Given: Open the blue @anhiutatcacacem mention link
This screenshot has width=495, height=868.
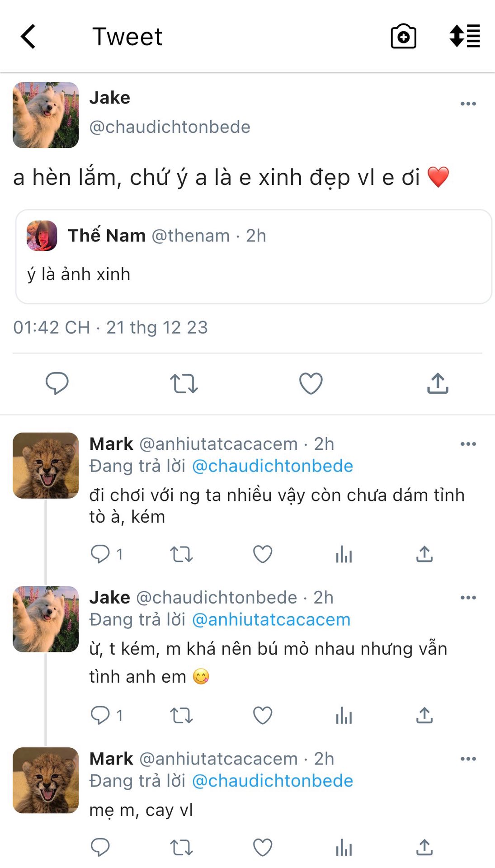Looking at the screenshot, I should tap(271, 620).
